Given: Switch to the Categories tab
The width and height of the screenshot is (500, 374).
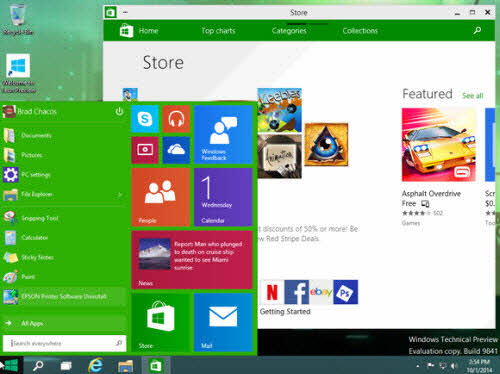Looking at the screenshot, I should tap(289, 31).
